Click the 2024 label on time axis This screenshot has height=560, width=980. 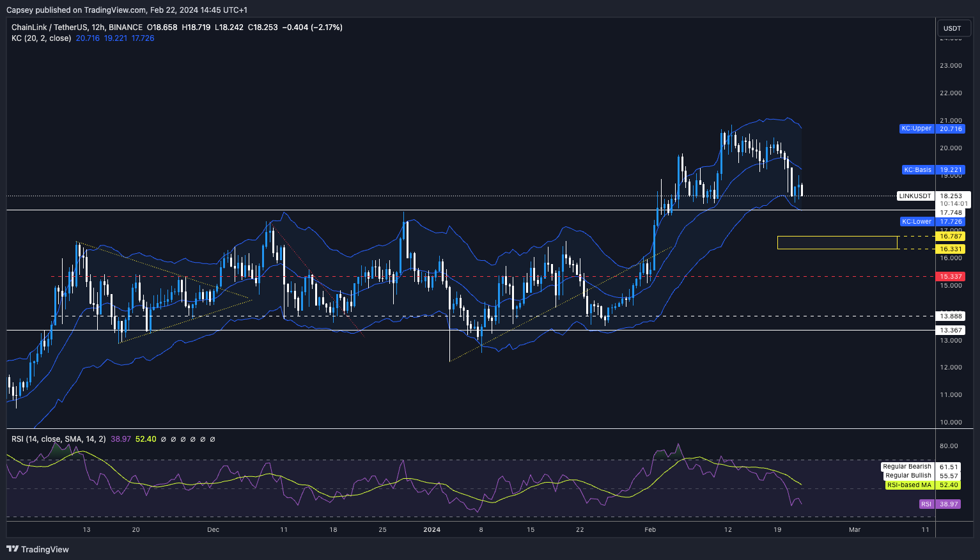pyautogui.click(x=432, y=529)
